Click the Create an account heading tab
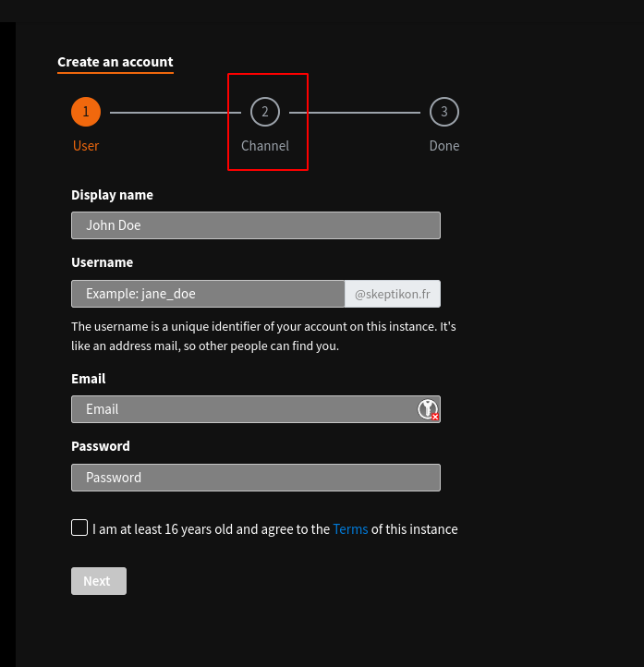The height and width of the screenshot is (667, 644). pos(115,62)
